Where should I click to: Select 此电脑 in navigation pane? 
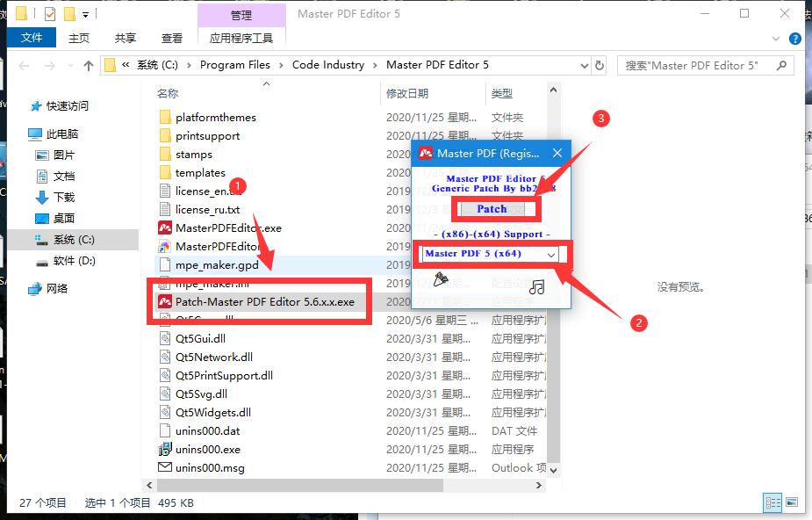click(x=61, y=134)
